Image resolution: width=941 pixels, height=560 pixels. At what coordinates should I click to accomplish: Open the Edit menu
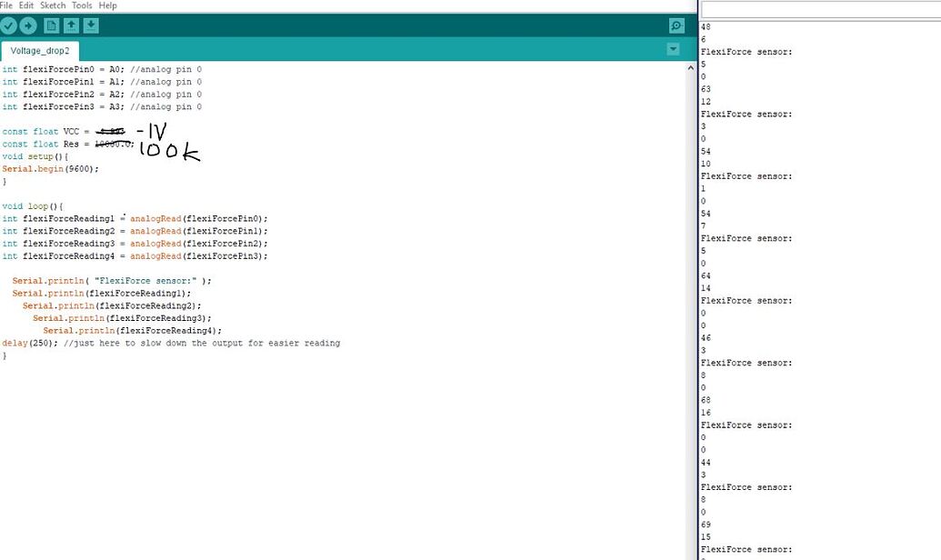tap(26, 5)
